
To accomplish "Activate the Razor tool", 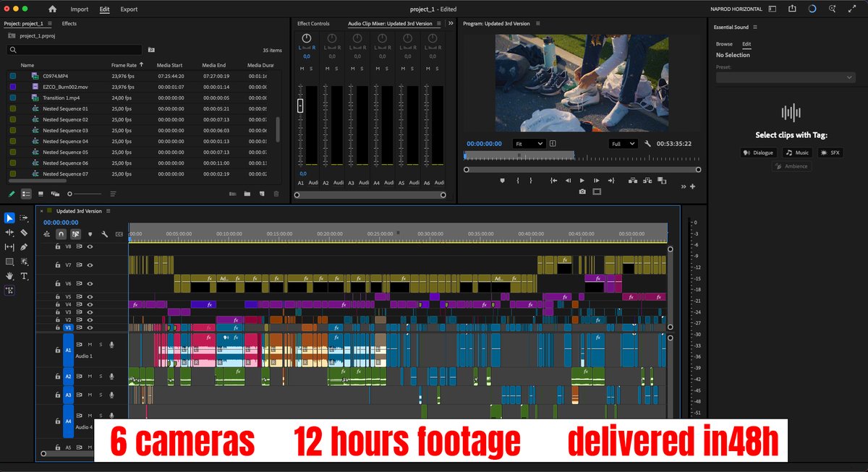I will (x=23, y=232).
